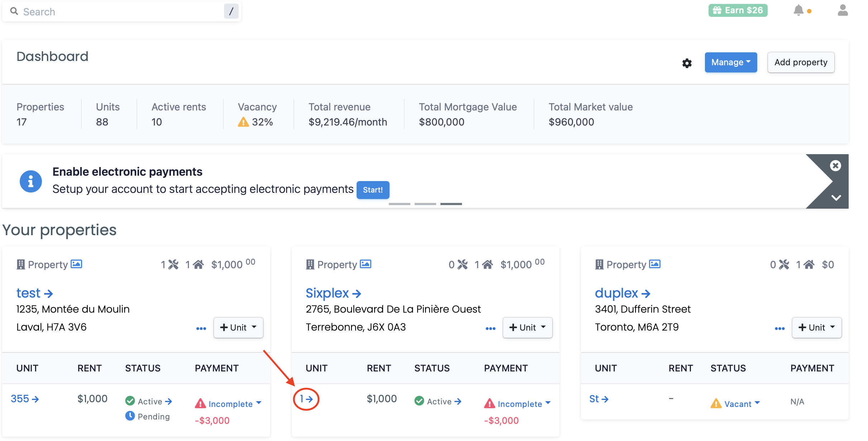Image resolution: width=868 pixels, height=441 pixels.
Task: Click building icon on duplex property card
Action: (x=599, y=265)
